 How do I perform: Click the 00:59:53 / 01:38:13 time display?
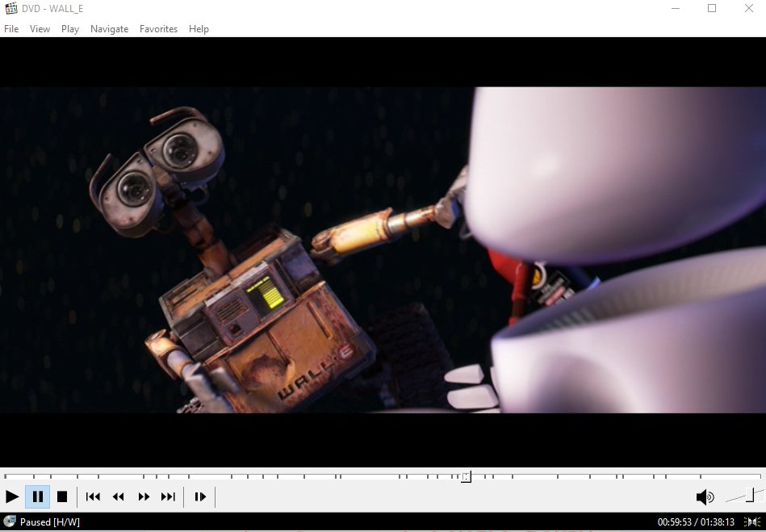696,522
